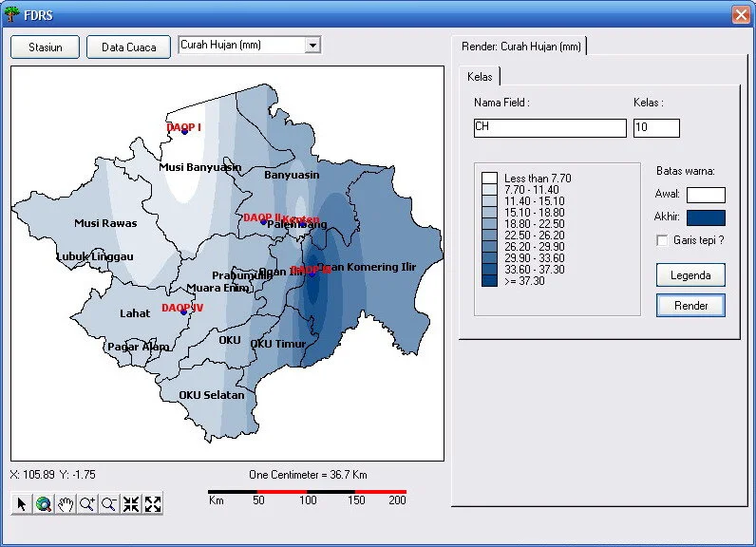Select the zoom out magnifier
756x547 pixels.
109,504
